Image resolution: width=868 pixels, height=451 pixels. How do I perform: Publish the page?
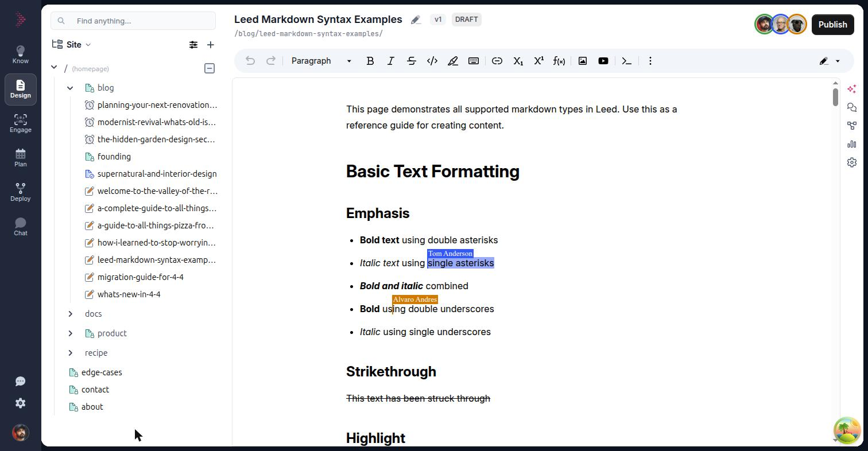[x=832, y=25]
